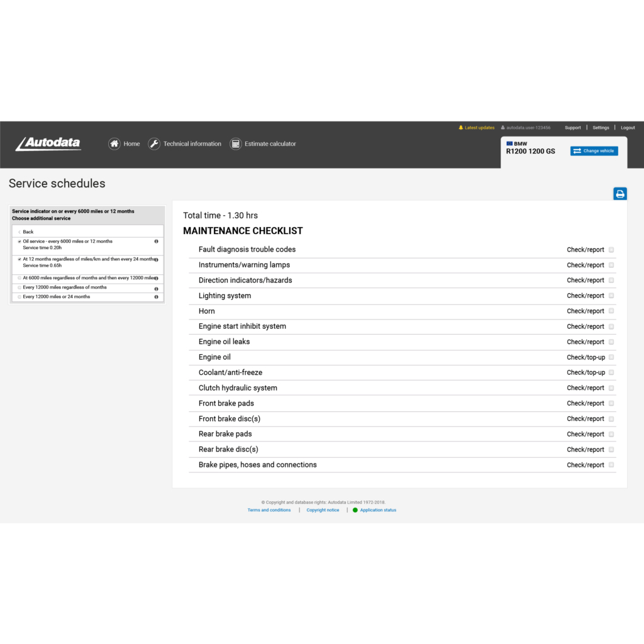Untick the Oil service every 6000 miles checkbox
The height and width of the screenshot is (644, 644).
[19, 241]
